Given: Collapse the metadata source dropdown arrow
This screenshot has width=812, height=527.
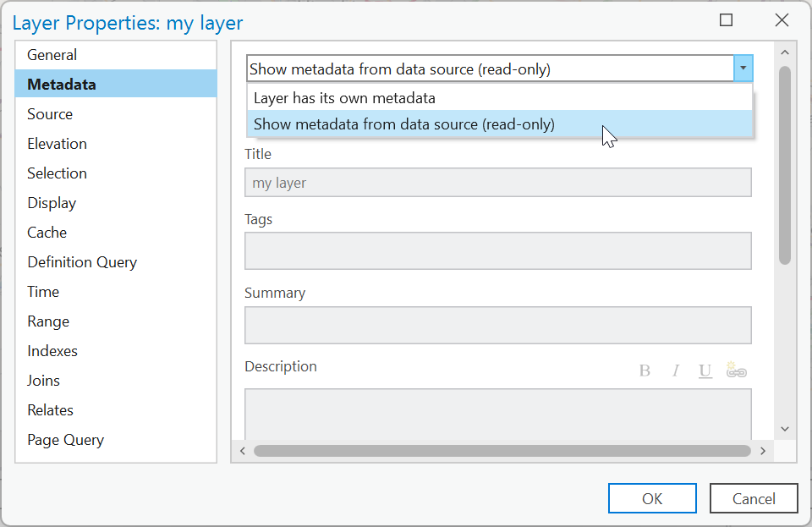Looking at the screenshot, I should [743, 69].
